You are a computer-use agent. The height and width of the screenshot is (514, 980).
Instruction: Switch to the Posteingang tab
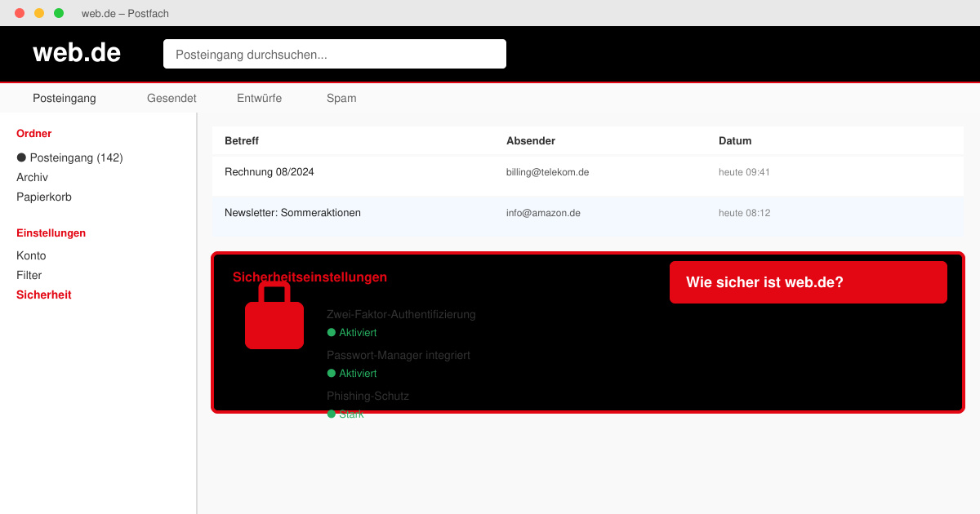(x=65, y=98)
